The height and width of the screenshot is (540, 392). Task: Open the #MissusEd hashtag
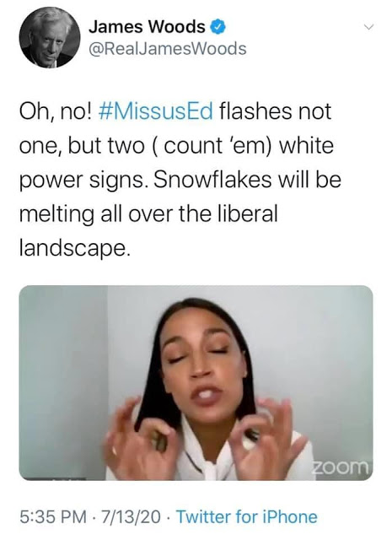click(156, 111)
